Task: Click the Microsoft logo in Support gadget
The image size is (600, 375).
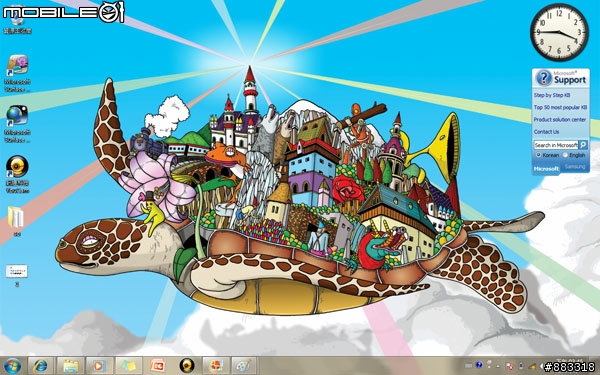Action: 546,168
